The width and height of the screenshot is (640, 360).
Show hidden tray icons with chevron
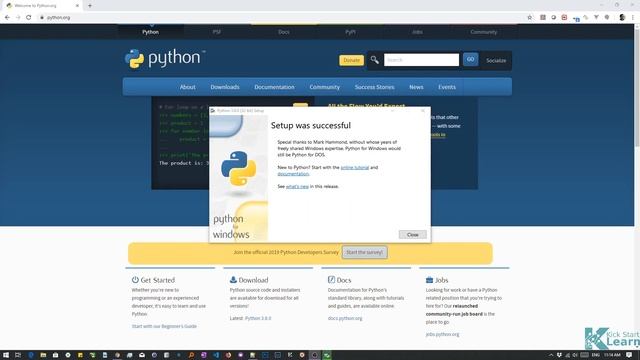pyautogui.click(x=551, y=355)
